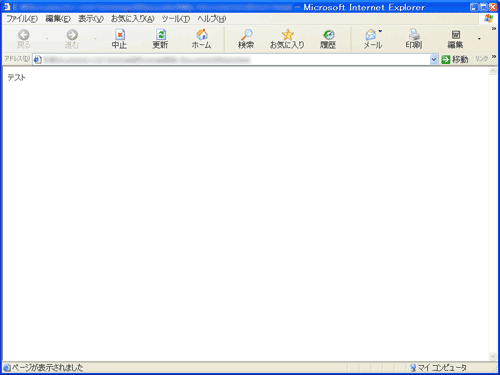Click the リンク links bar label

(481, 59)
